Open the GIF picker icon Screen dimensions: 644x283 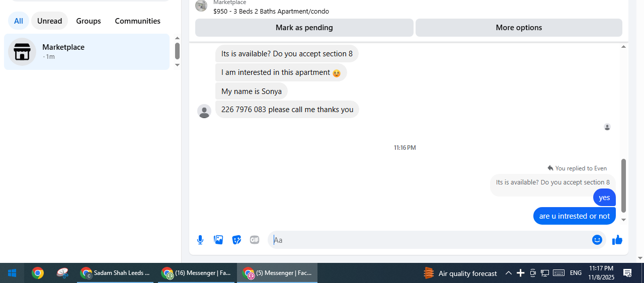coord(255,240)
